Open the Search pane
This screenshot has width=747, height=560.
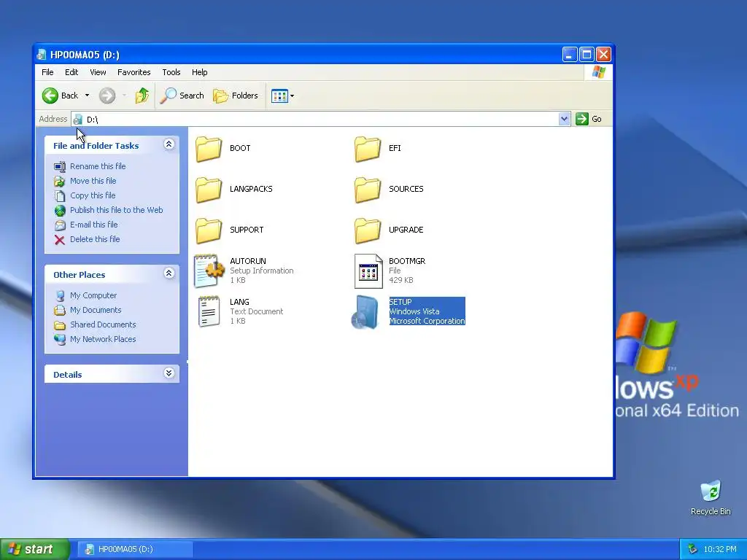coord(182,96)
